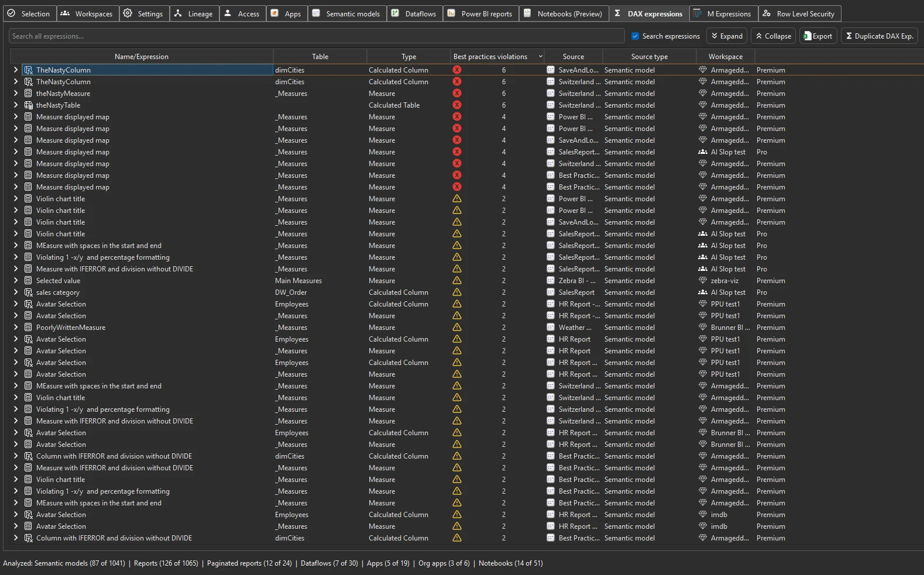Image resolution: width=924 pixels, height=575 pixels.
Task: Click people icon in sales category row workspace
Action: (x=703, y=292)
